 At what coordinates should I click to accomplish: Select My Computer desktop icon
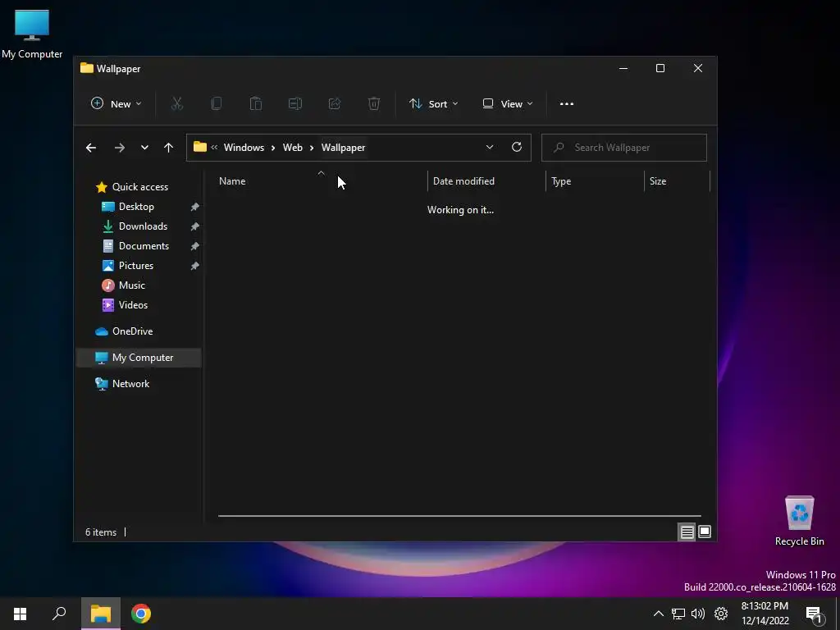32,34
